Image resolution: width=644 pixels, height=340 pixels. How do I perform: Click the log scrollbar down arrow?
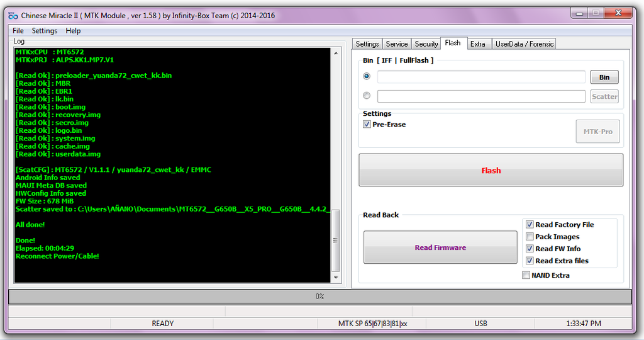click(335, 277)
